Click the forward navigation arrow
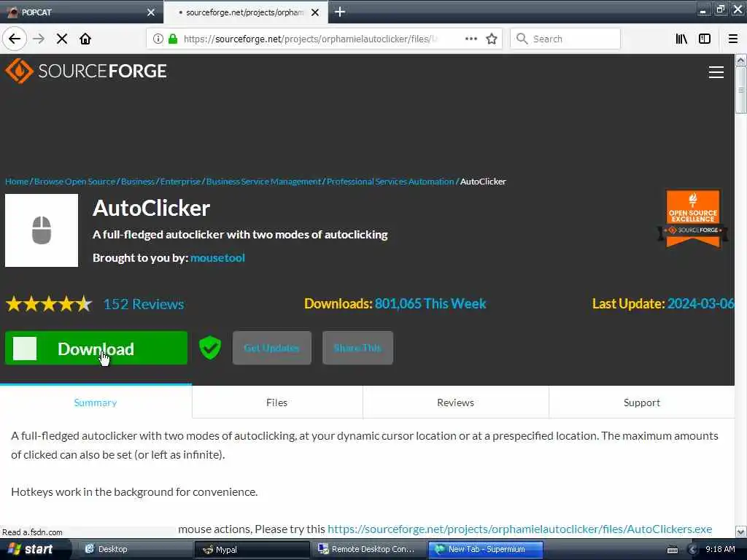 click(39, 39)
